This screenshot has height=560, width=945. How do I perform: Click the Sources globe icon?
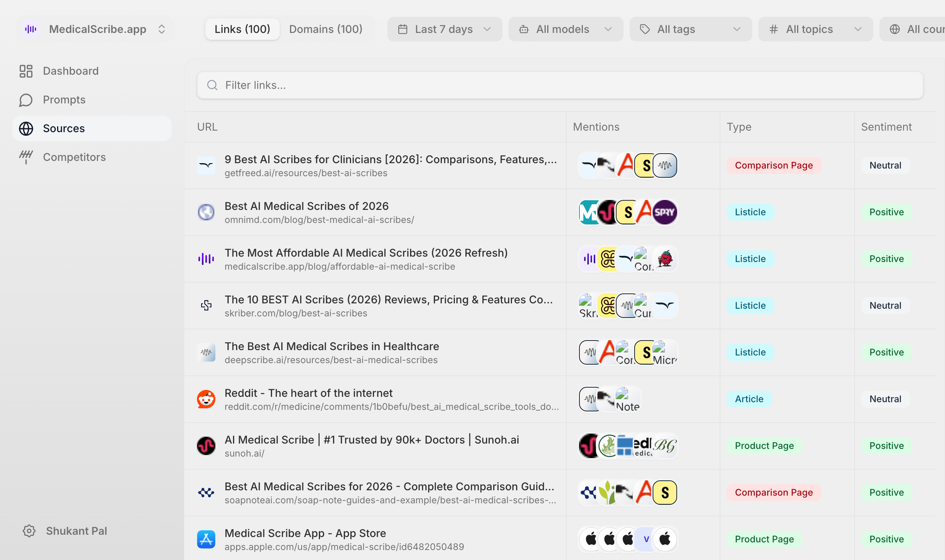(x=26, y=128)
